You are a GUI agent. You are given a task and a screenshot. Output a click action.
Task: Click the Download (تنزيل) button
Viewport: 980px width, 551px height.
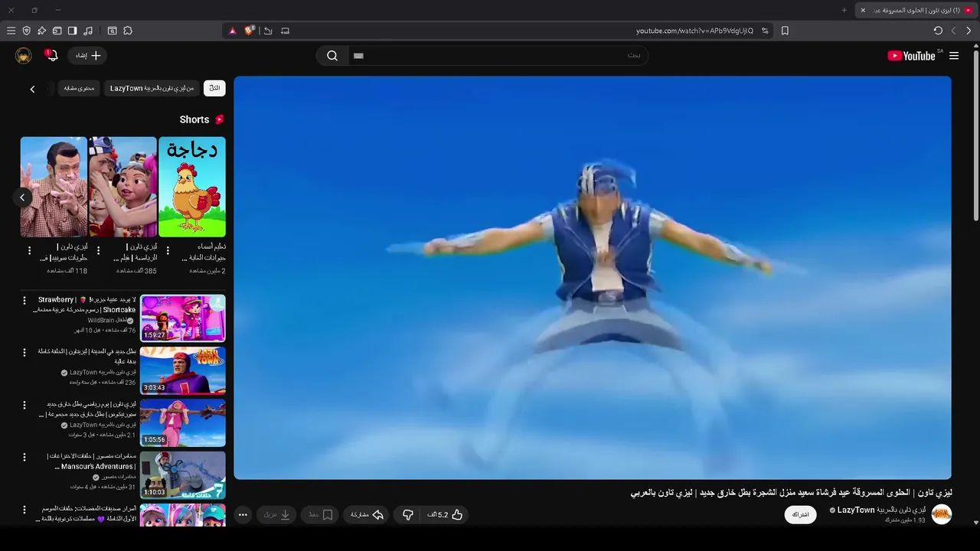[276, 515]
